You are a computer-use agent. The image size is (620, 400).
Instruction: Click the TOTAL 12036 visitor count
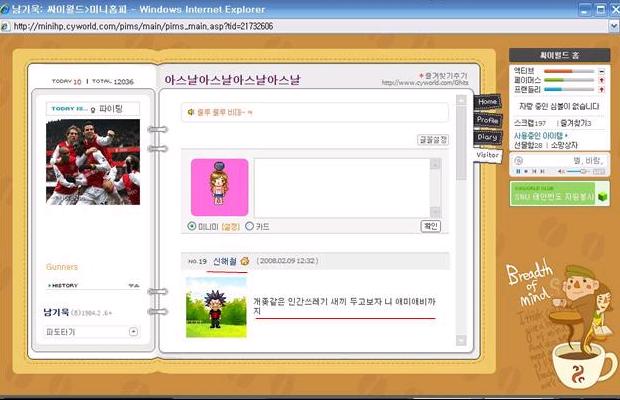pos(113,81)
